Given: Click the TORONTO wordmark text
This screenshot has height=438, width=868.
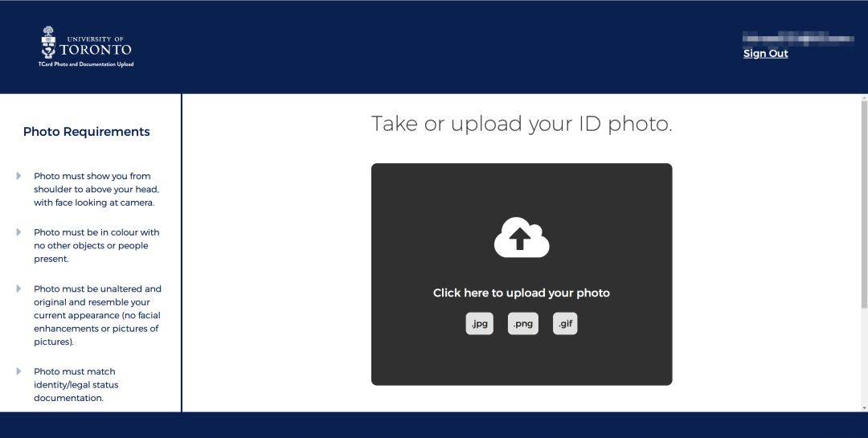Looking at the screenshot, I should (95, 50).
